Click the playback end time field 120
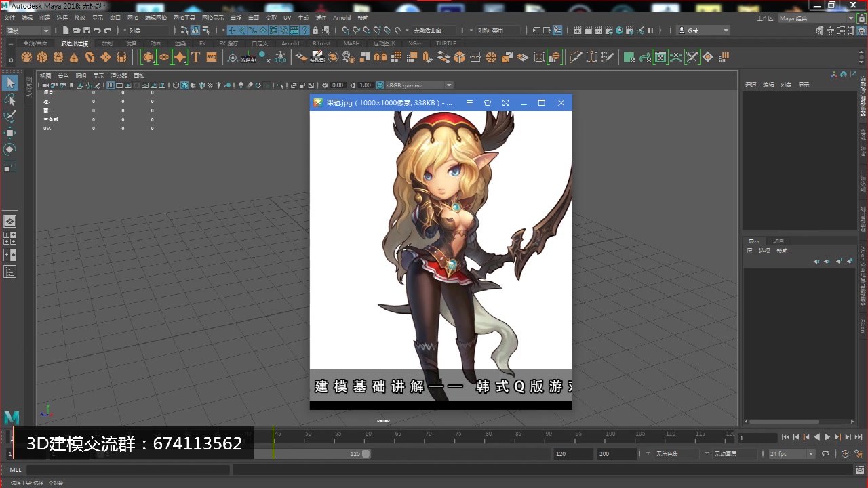This screenshot has height=488, width=868. click(x=573, y=453)
